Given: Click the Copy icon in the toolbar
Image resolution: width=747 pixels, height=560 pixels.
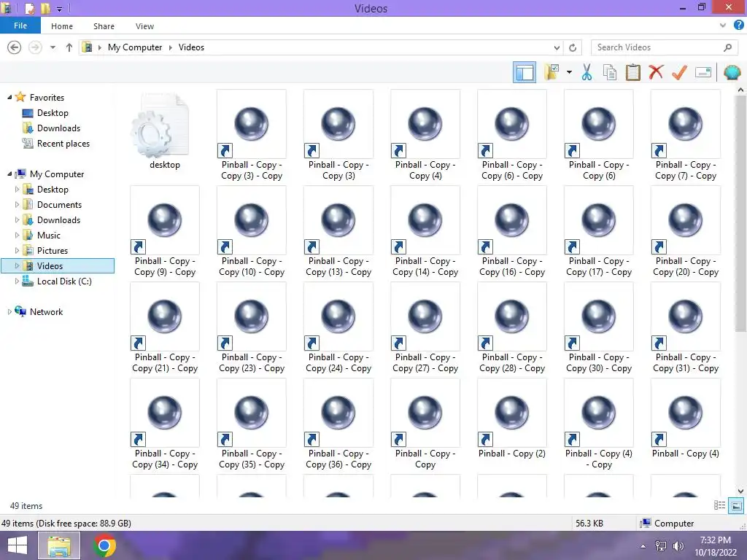Looking at the screenshot, I should 609,72.
